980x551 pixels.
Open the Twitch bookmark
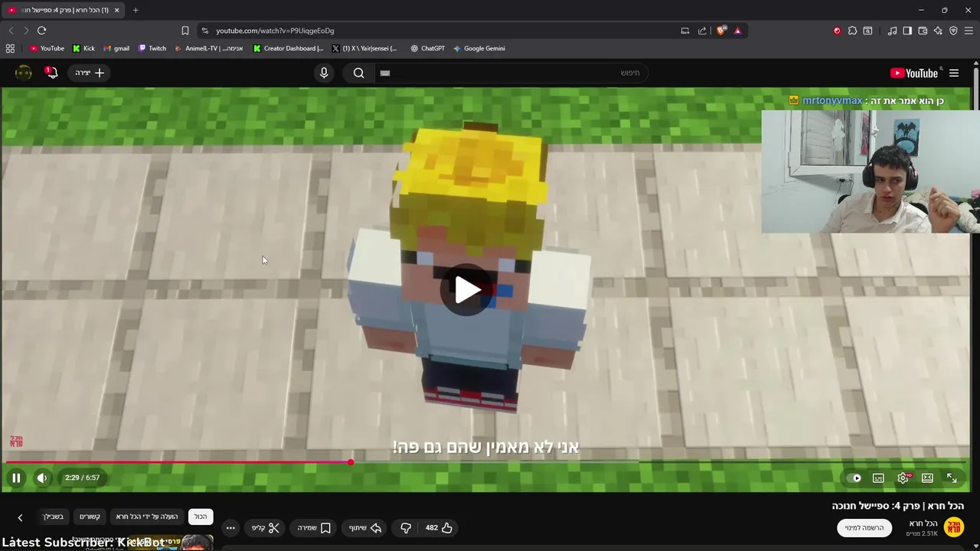tap(152, 48)
